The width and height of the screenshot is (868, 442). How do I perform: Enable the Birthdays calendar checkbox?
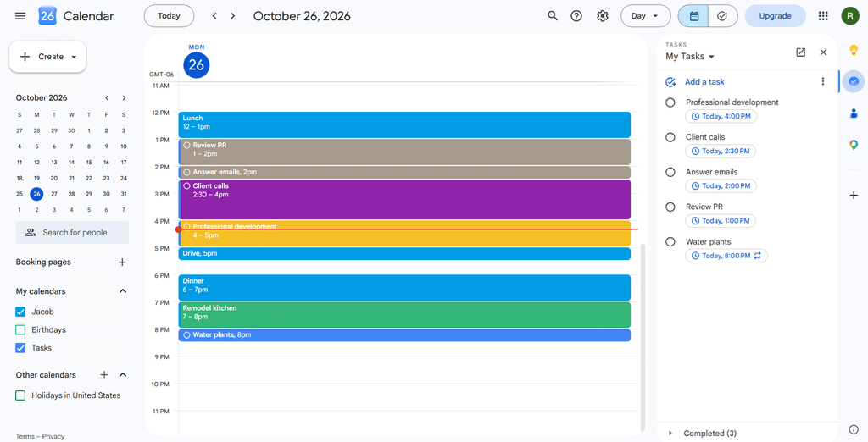[x=20, y=329]
